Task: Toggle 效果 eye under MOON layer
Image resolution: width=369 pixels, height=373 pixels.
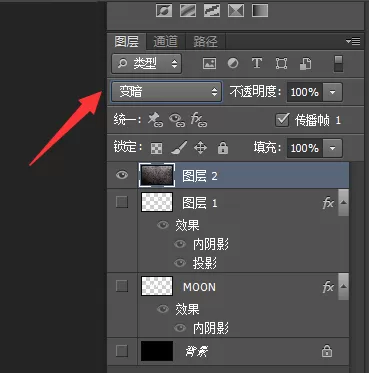Action: [163, 309]
